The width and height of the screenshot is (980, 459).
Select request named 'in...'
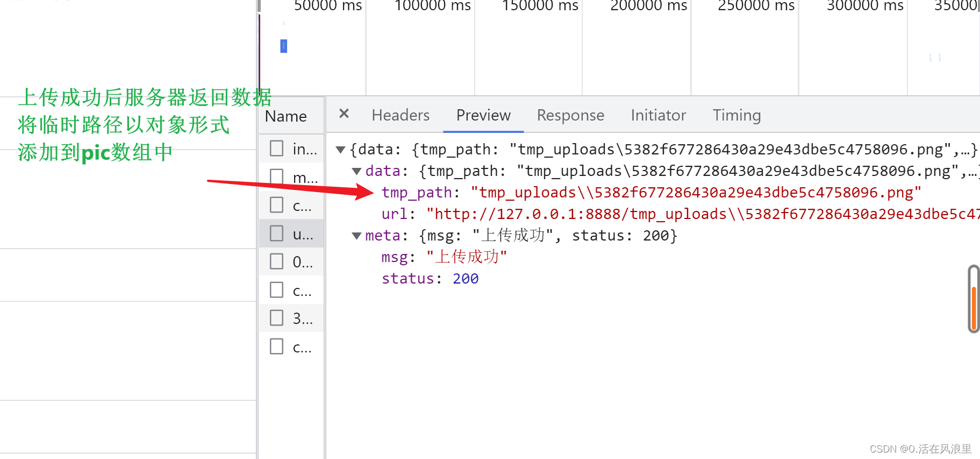[x=305, y=149]
